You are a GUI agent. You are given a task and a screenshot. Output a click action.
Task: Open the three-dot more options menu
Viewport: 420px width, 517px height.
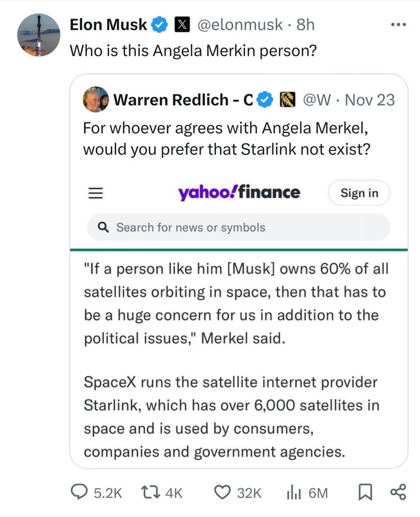(x=397, y=25)
